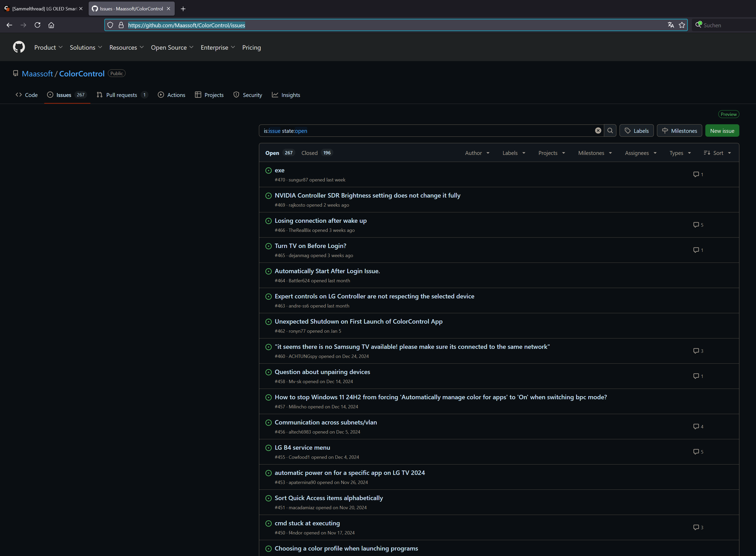The width and height of the screenshot is (756, 556).
Task: Open comments on the Losing connection issue
Action: click(696, 225)
